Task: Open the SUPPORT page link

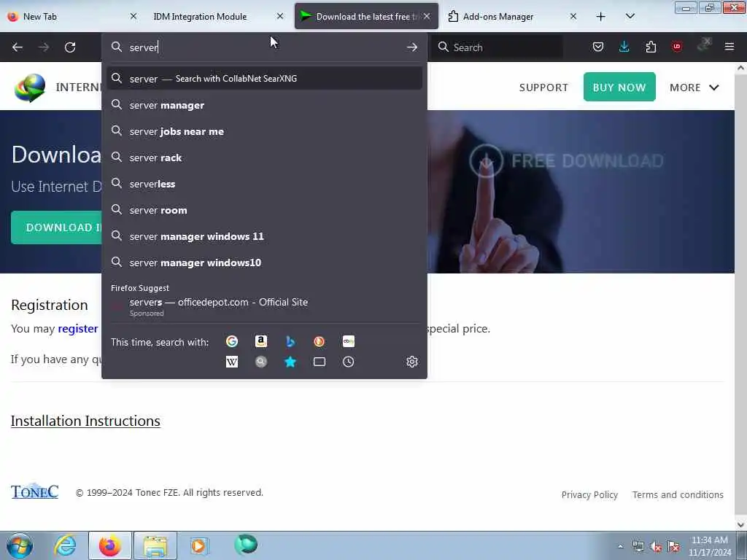Action: click(543, 87)
